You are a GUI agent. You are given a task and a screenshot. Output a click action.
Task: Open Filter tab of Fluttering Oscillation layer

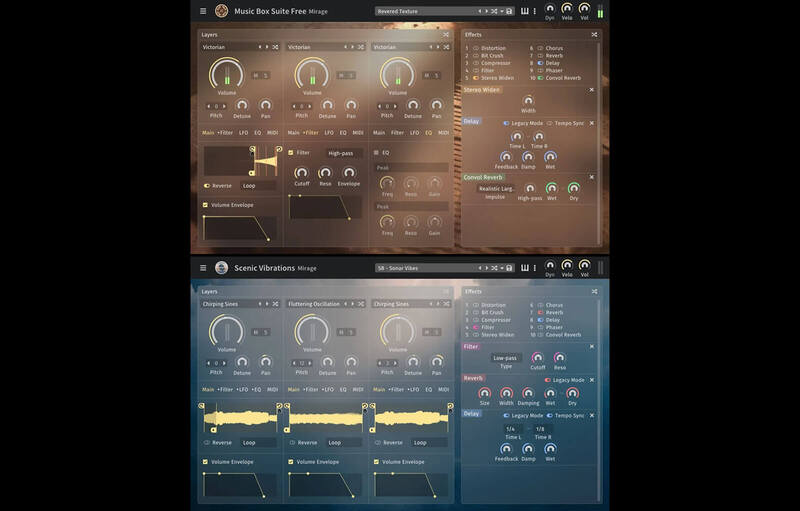click(311, 390)
